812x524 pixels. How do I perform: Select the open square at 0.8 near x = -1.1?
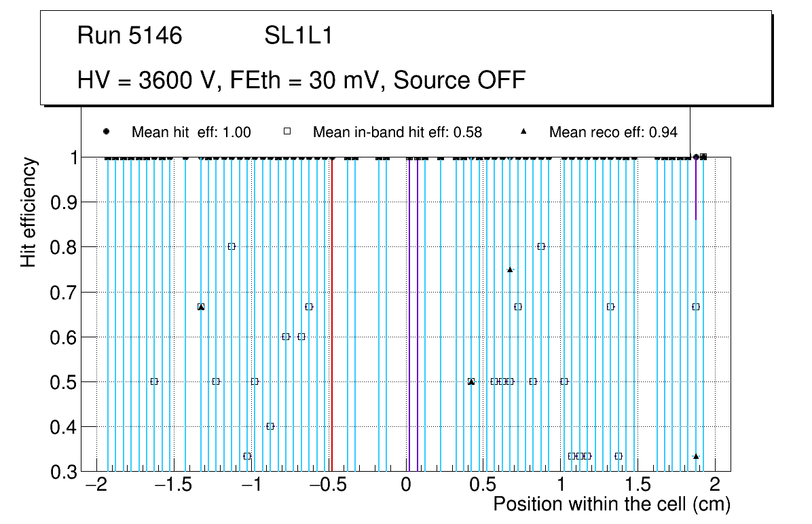pos(232,246)
